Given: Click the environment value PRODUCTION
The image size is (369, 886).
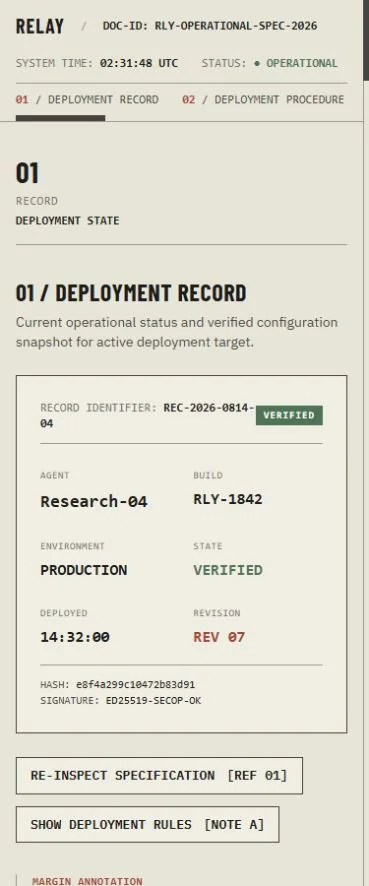Looking at the screenshot, I should [x=84, y=570].
